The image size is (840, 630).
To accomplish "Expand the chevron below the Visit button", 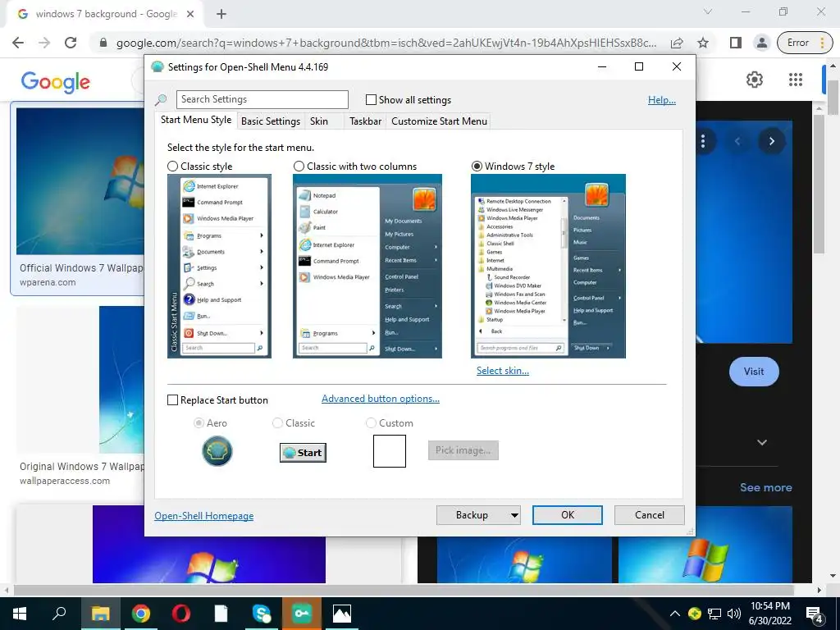I will [x=762, y=442].
